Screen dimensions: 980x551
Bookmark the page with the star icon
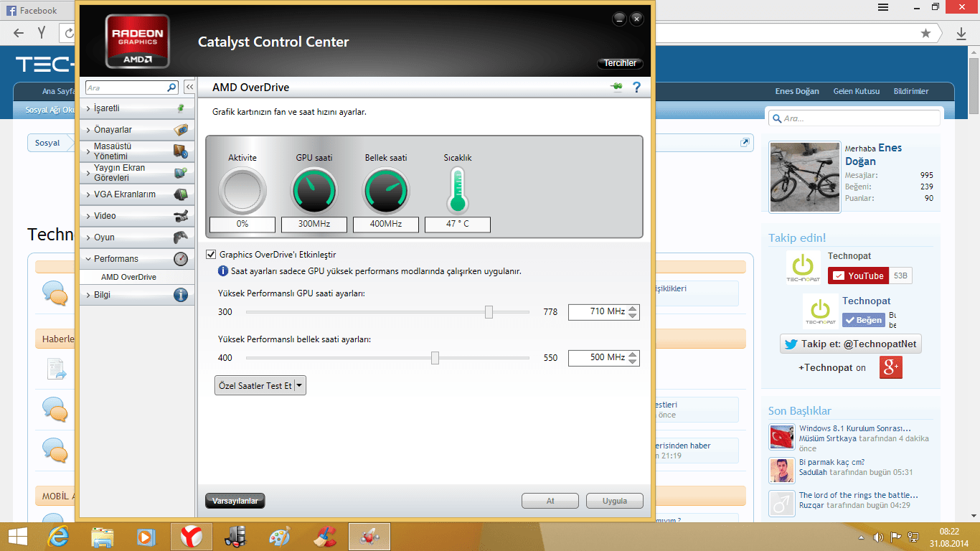click(926, 33)
